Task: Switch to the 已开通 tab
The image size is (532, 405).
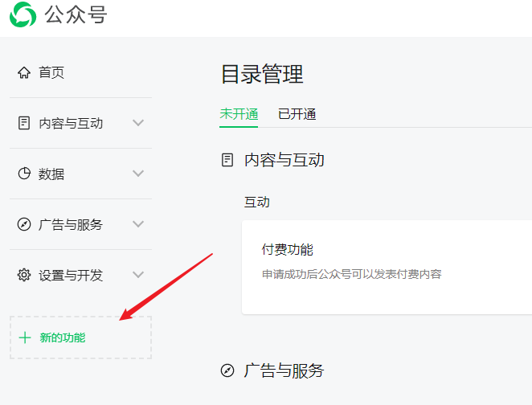Action: [297, 114]
